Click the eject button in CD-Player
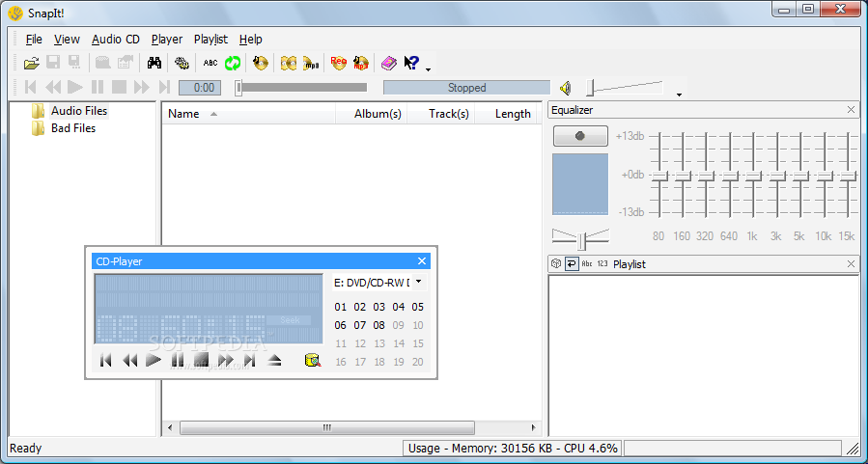This screenshot has width=868, height=464. coord(274,361)
